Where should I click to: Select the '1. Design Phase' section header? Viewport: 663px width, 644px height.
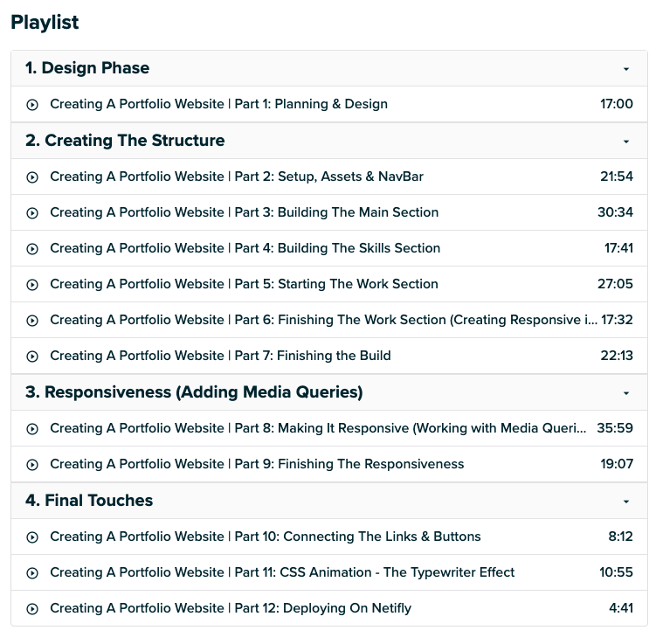click(x=87, y=68)
